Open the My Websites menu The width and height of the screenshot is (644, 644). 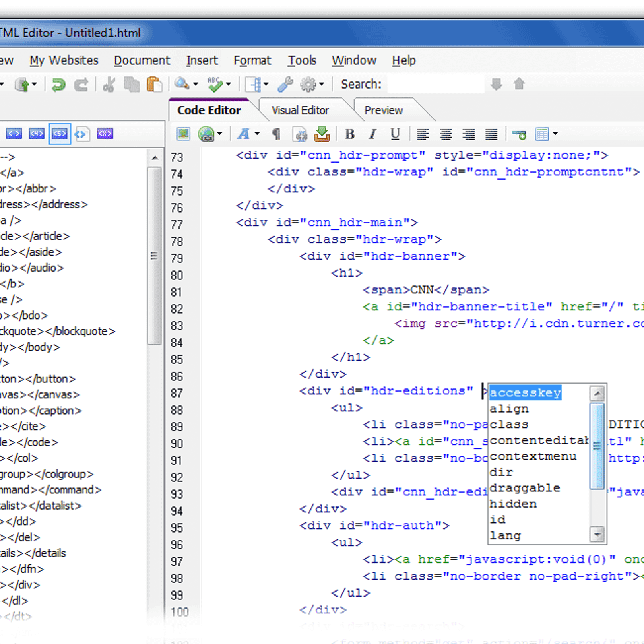pos(64,60)
